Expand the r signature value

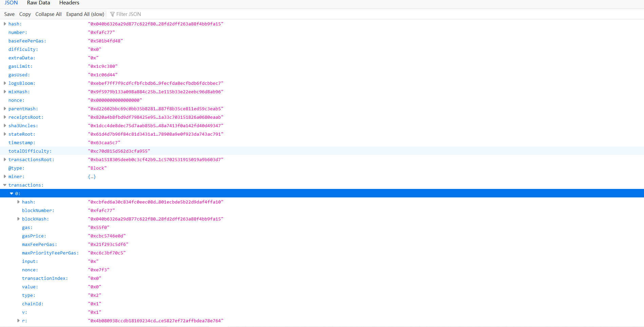tap(19, 320)
